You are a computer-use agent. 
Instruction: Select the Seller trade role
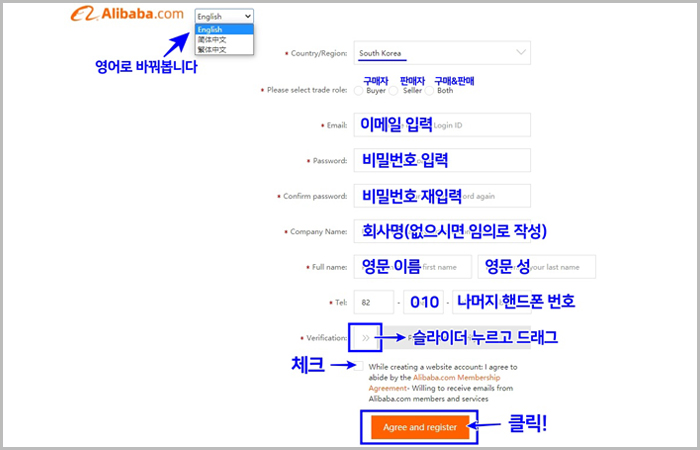point(393,91)
